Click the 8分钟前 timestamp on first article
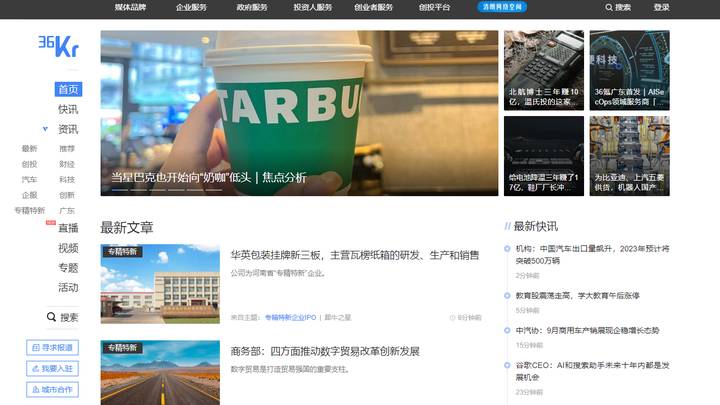 coord(466,317)
